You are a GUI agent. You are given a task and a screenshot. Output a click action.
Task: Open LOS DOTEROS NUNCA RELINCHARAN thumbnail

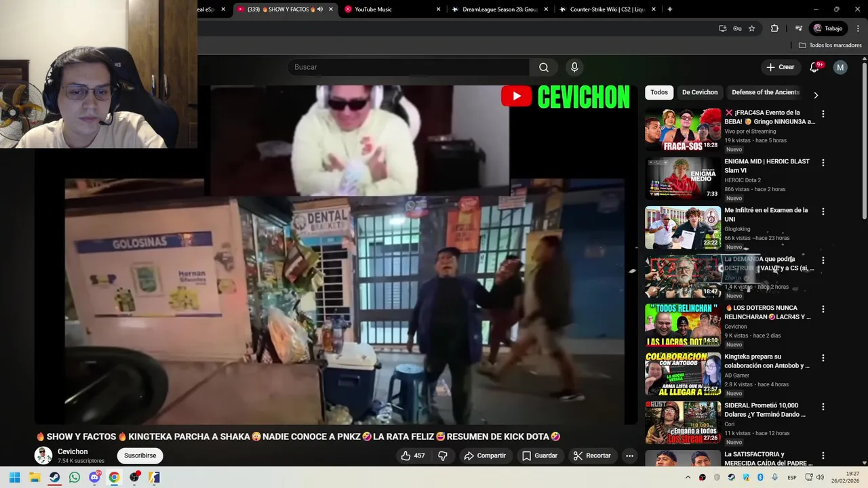click(x=683, y=325)
